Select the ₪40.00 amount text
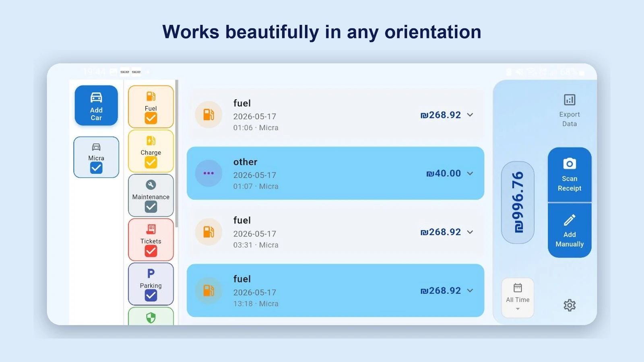The image size is (644, 362). pyautogui.click(x=444, y=173)
